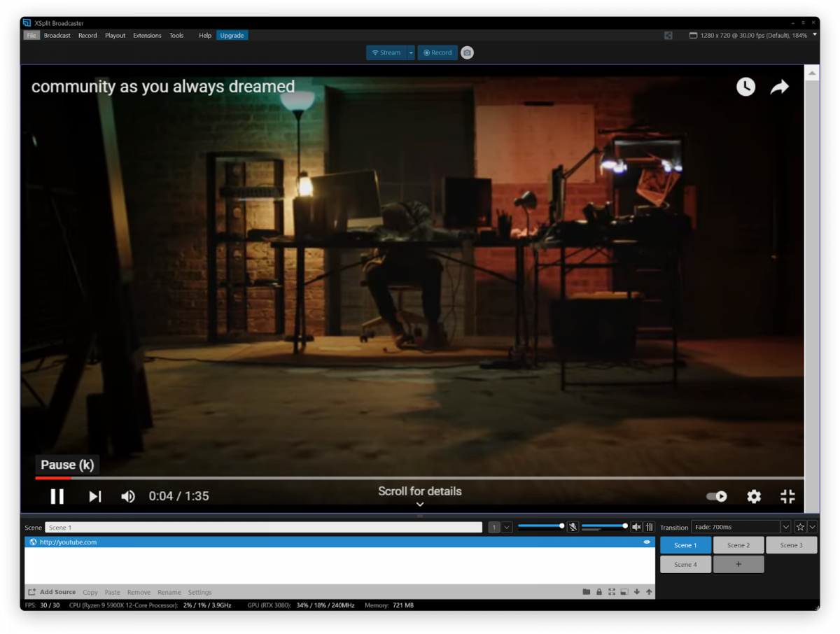Open the Tools menu
Viewport: 840px width, 634px height.
pos(176,35)
